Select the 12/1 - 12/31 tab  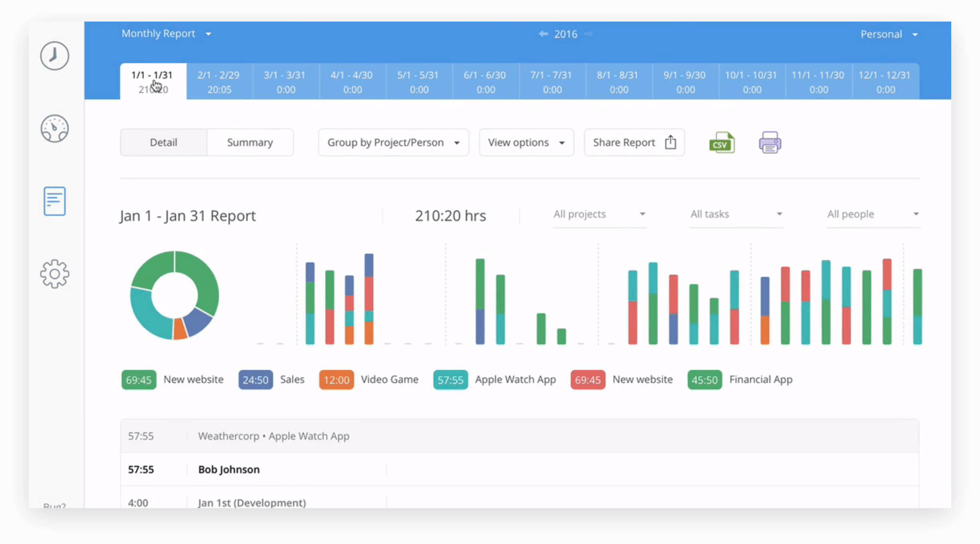[x=885, y=81]
